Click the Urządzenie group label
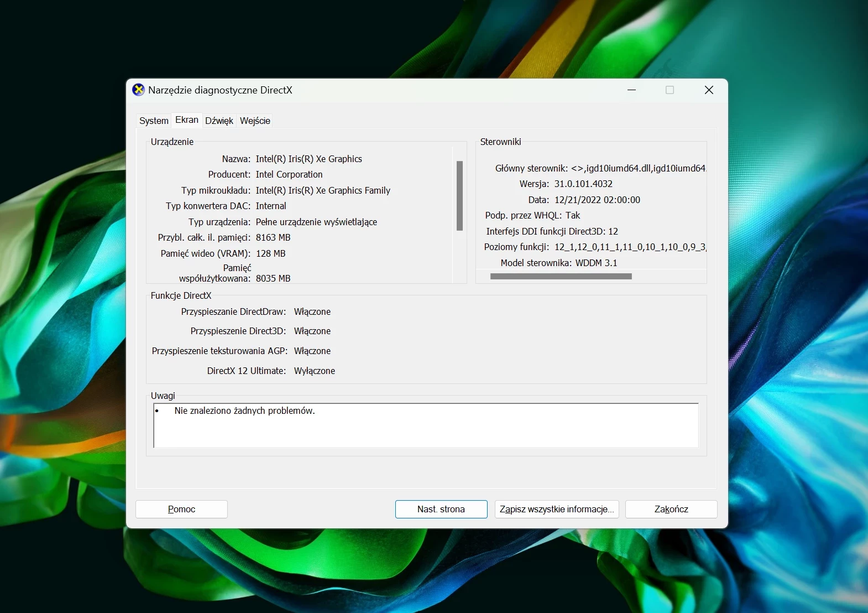868x613 pixels. click(x=172, y=142)
